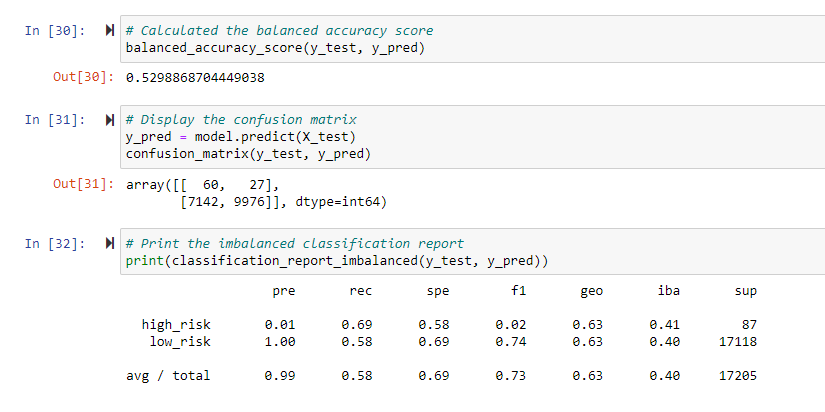Image resolution: width=825 pixels, height=412 pixels.
Task: Click high_risk support value 87
Action: [750, 325]
